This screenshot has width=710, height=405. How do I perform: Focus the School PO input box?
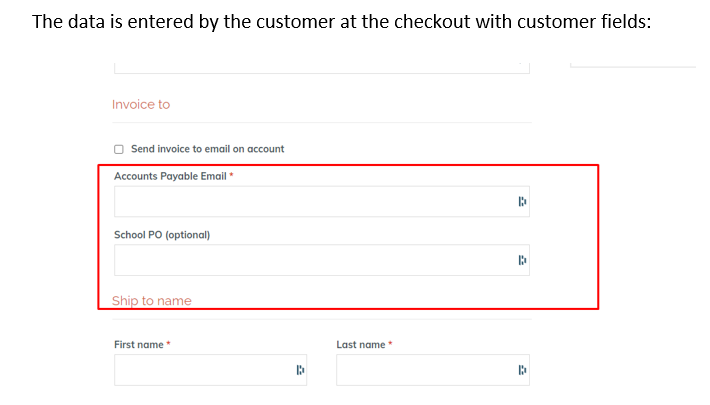point(310,261)
